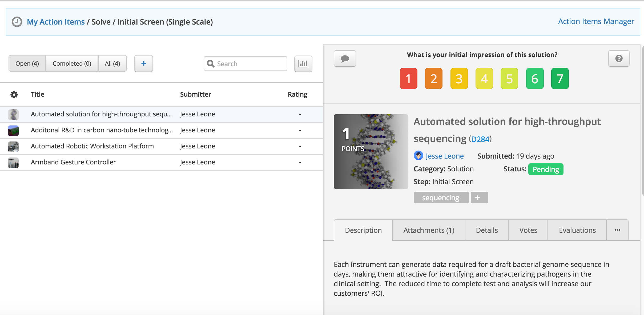Click Jesse Leone's avatar icon
The width and height of the screenshot is (644, 315).
418,156
